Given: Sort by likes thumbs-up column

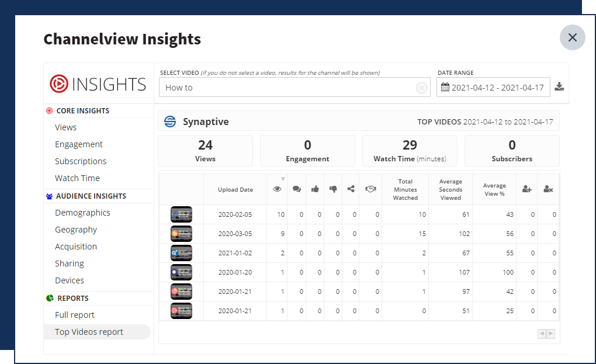Looking at the screenshot, I should 315,189.
